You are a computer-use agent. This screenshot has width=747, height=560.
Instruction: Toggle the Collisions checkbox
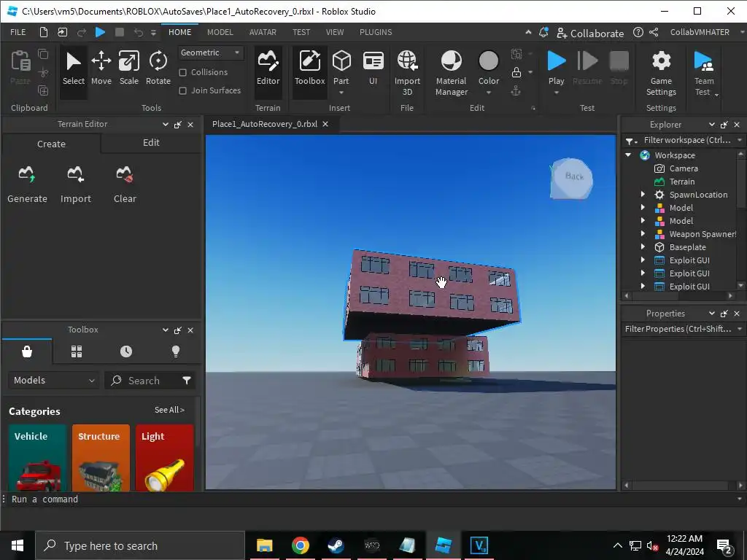(x=182, y=72)
